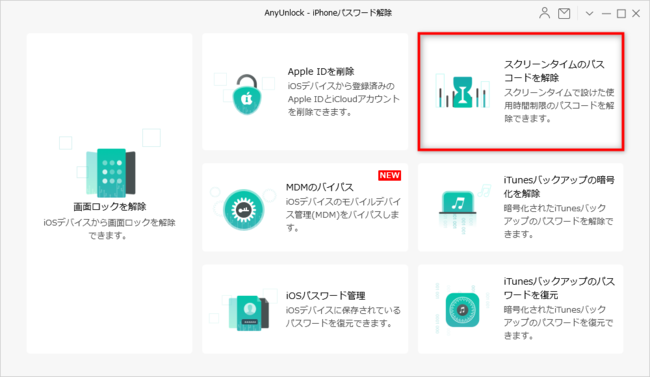Select the Apple IDを削除 title
650x377 pixels.
[x=321, y=71]
